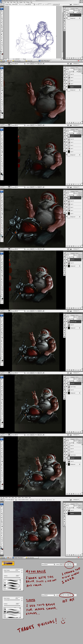Open the File menu in the sketch screenshot
The height and width of the screenshot is (644, 83).
pos(3,2)
